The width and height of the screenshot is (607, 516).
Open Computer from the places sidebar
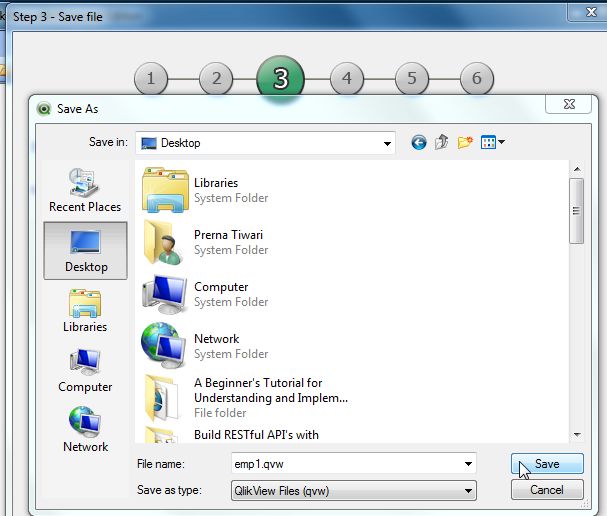pyautogui.click(x=85, y=371)
